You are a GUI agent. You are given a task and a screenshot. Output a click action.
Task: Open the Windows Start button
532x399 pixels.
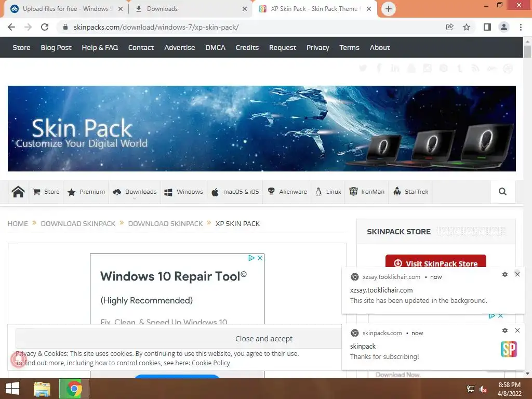tap(12, 389)
